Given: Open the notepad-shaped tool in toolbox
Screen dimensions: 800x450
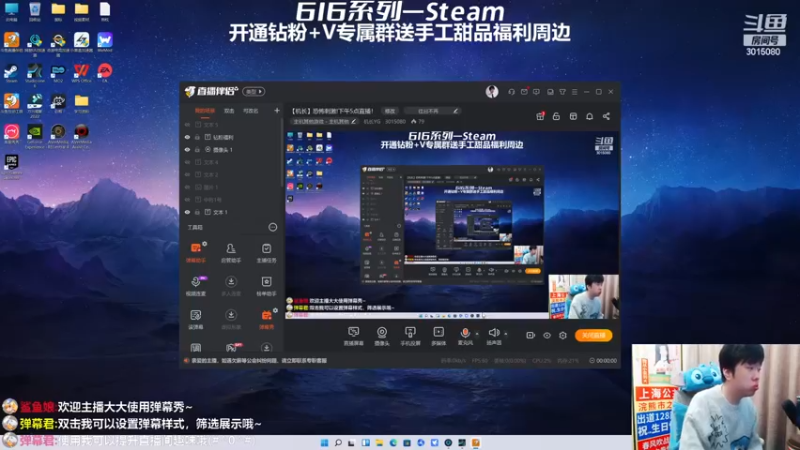Looking at the screenshot, I should (196, 319).
